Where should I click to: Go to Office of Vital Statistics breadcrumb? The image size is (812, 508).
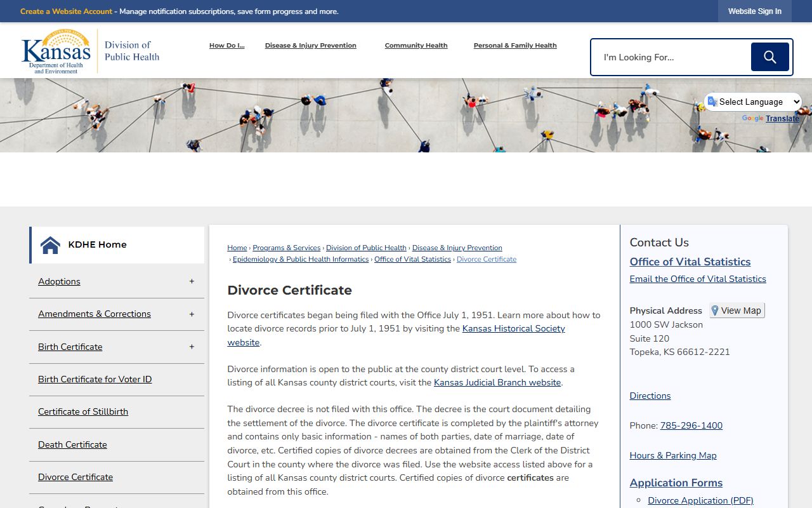click(x=412, y=259)
